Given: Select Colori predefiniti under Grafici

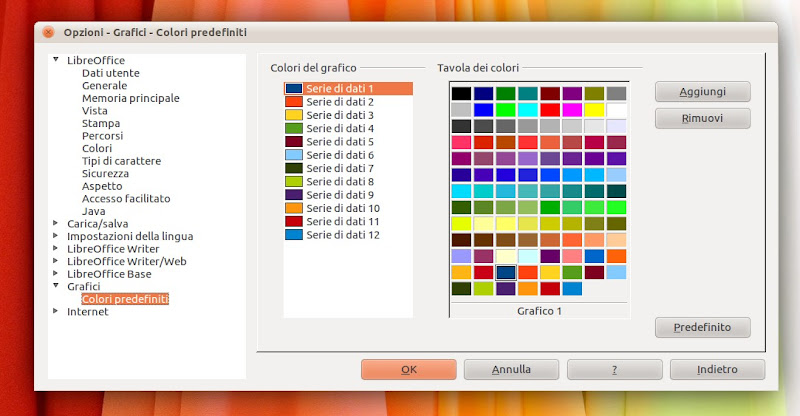Looking at the screenshot, I should tap(125, 299).
